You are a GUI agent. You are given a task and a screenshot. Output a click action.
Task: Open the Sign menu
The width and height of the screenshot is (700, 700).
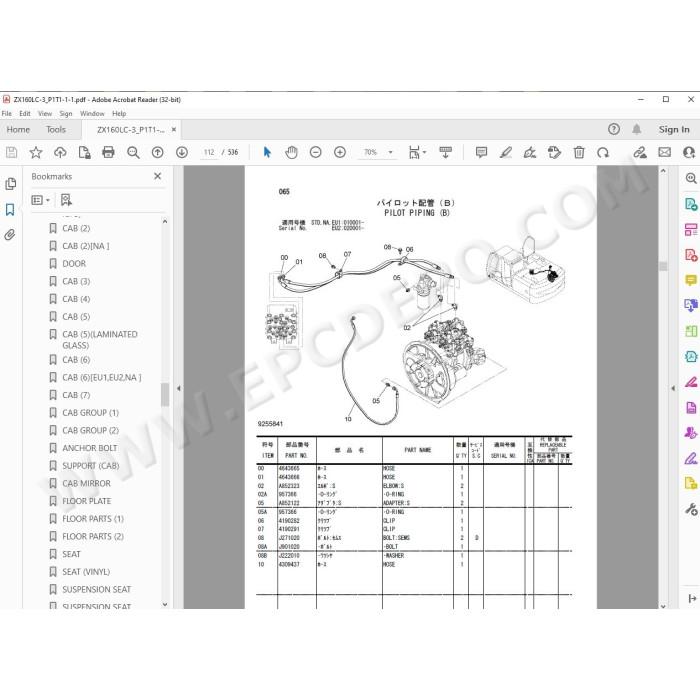pyautogui.click(x=66, y=114)
